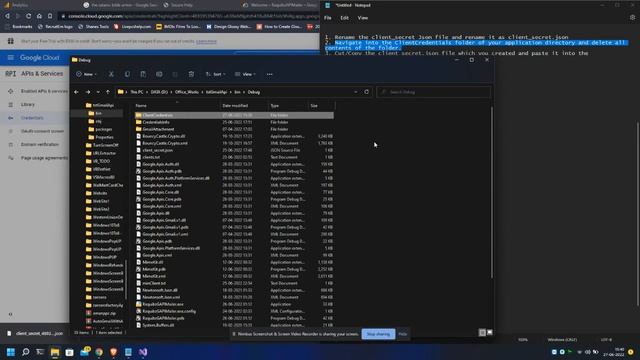Select the Website folder in navigation tree

pos(100,193)
